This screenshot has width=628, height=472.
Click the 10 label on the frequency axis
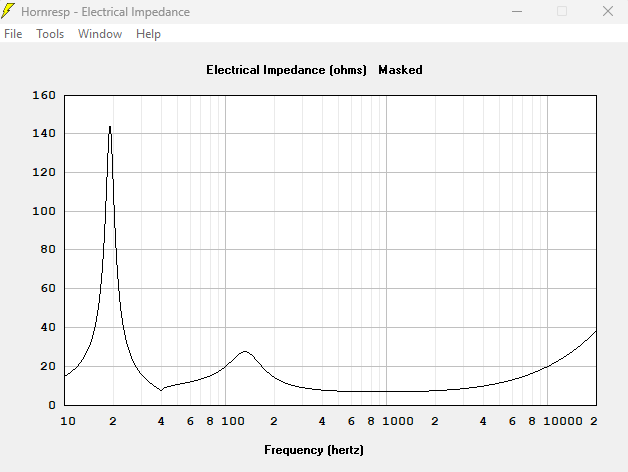click(x=68, y=421)
